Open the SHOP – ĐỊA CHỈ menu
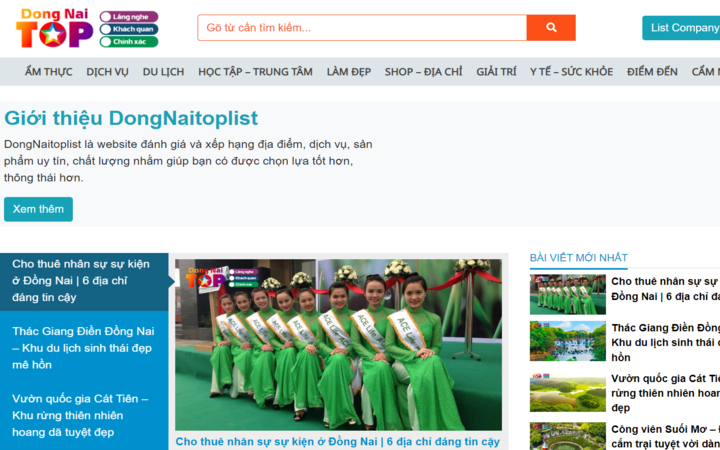The width and height of the screenshot is (720, 450). coord(423,72)
